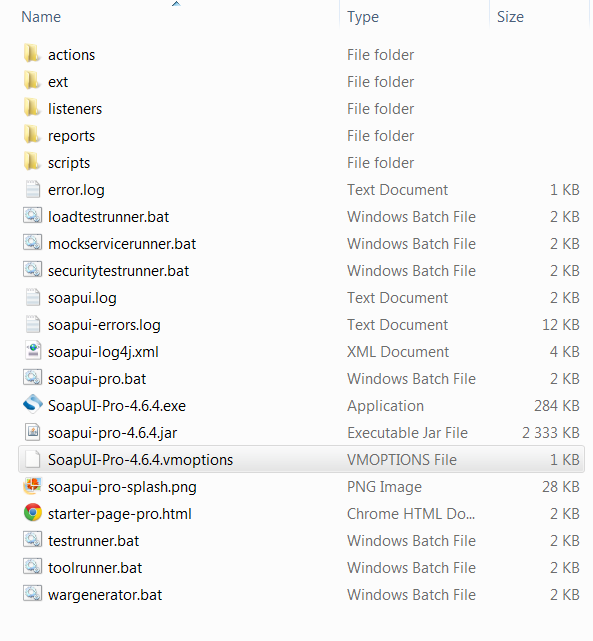593x641 pixels.
Task: Sort files by the Type column header
Action: click(363, 17)
